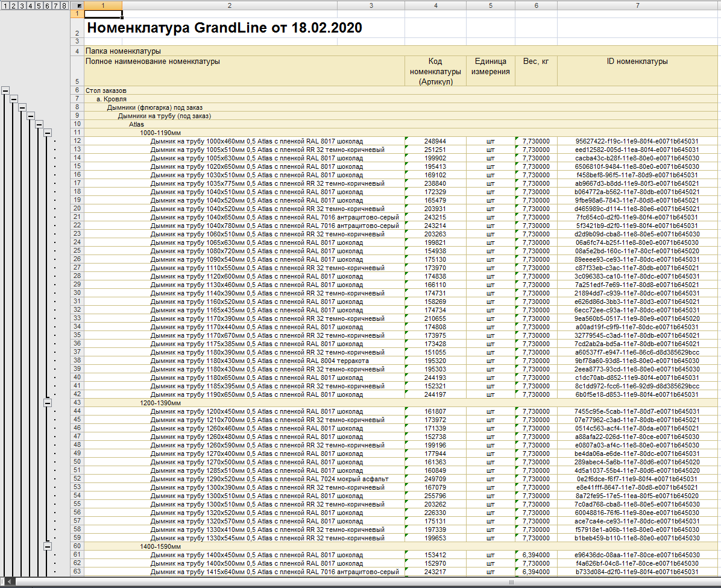721x588 pixels.
Task: Click 'Полное наименование номенклатуры' column heading
Action: [245, 71]
